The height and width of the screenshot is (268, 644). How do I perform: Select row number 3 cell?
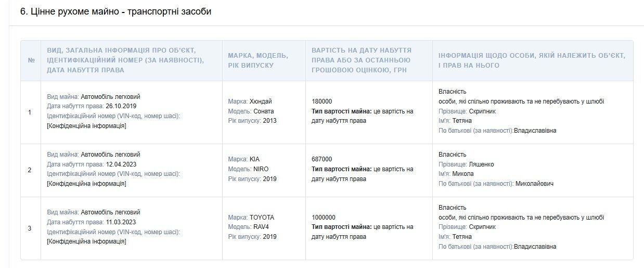(x=30, y=228)
